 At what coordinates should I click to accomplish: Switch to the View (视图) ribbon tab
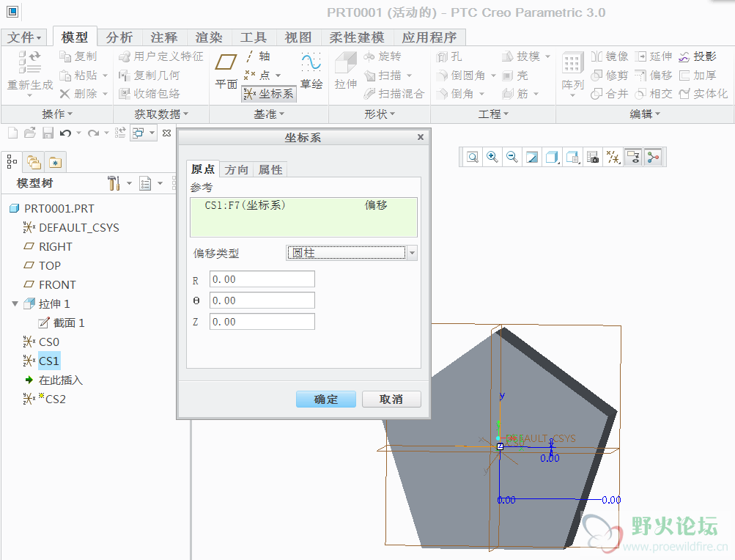click(298, 37)
